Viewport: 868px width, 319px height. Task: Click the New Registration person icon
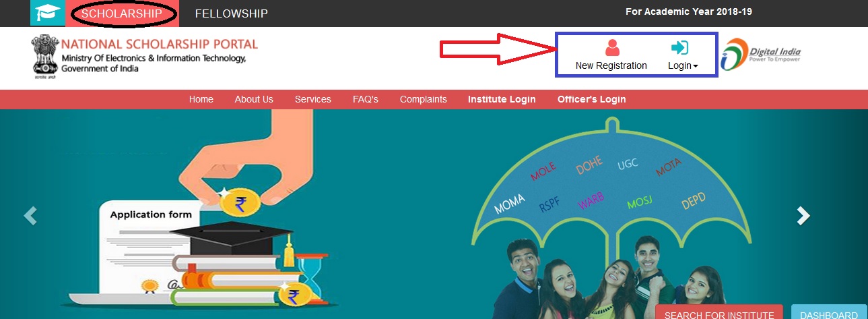pos(611,48)
